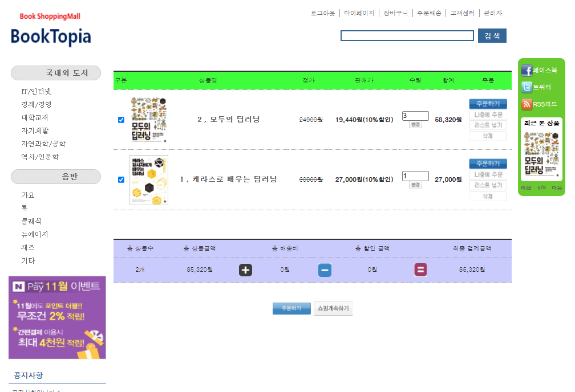Select the 기타 music category
575x392 pixels.
pyautogui.click(x=28, y=260)
